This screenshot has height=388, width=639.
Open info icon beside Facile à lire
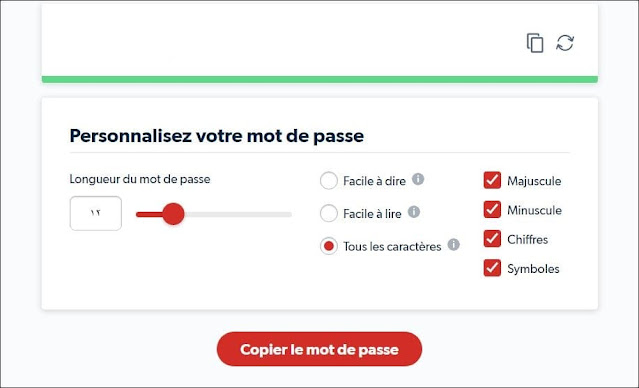(x=414, y=212)
